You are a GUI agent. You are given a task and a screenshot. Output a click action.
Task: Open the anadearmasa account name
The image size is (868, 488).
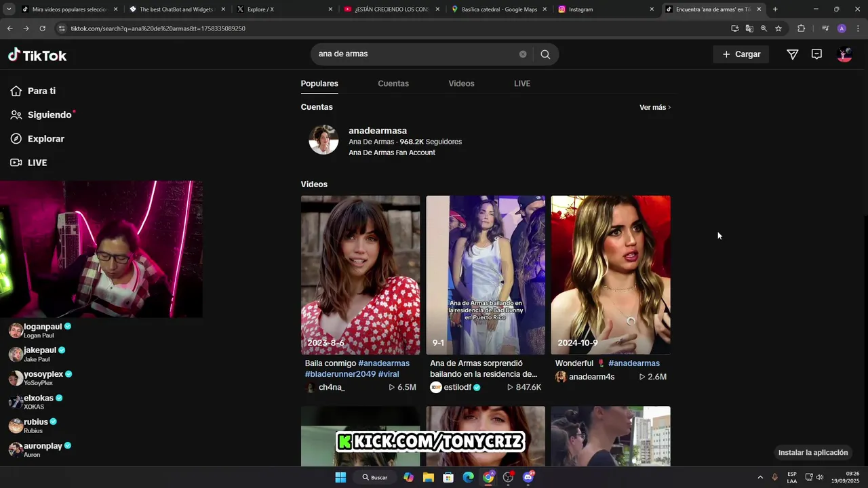[x=378, y=131]
